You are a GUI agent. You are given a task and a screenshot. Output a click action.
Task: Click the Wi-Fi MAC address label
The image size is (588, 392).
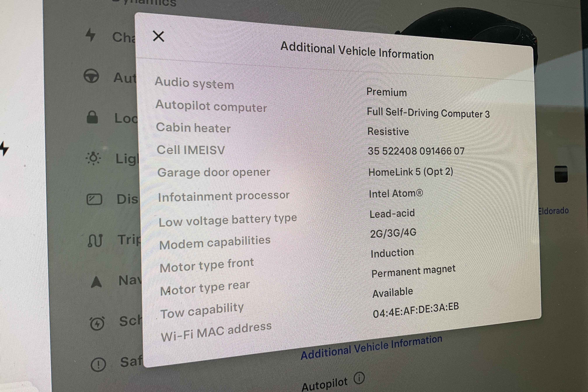coord(216,331)
